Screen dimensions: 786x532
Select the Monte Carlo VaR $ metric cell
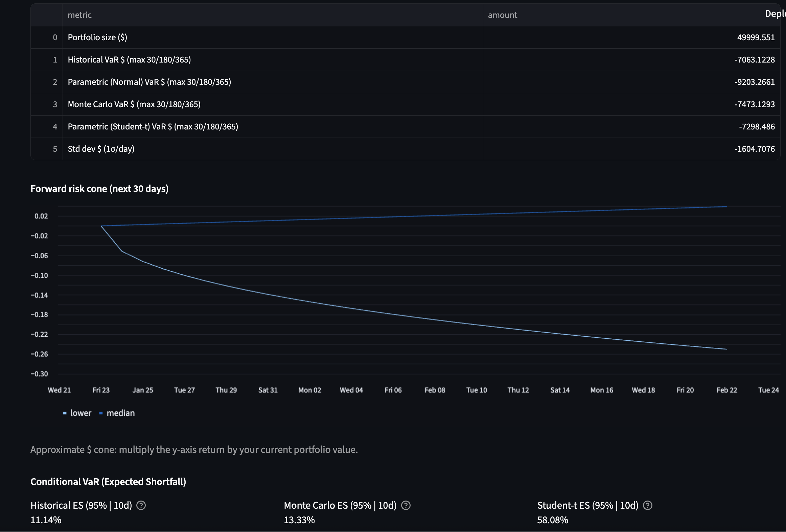[134, 104]
